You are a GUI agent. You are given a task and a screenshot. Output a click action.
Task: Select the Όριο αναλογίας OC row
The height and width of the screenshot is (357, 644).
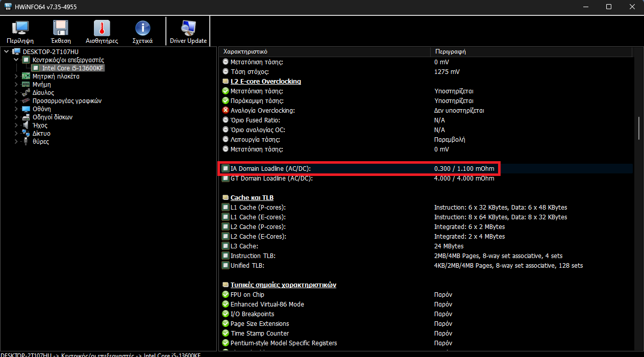click(426, 130)
